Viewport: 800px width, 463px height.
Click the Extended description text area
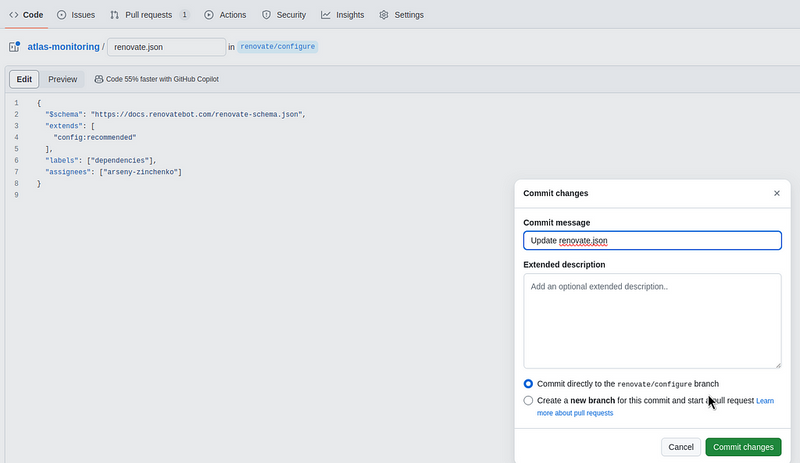pos(651,320)
